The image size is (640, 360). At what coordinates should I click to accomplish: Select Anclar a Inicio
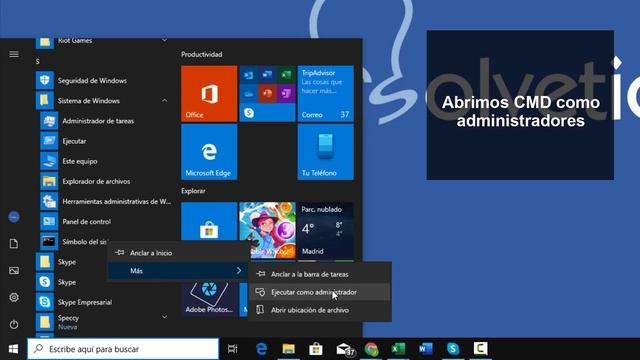point(179,253)
